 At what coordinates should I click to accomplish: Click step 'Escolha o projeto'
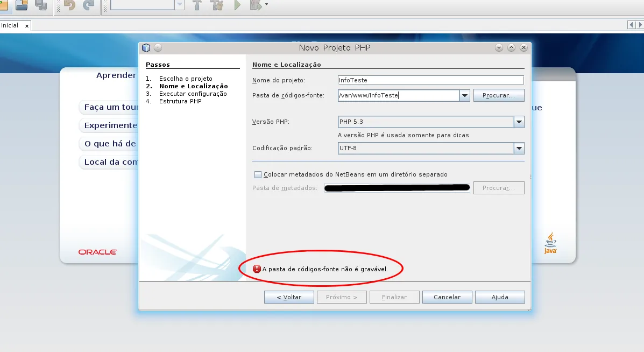pos(186,79)
